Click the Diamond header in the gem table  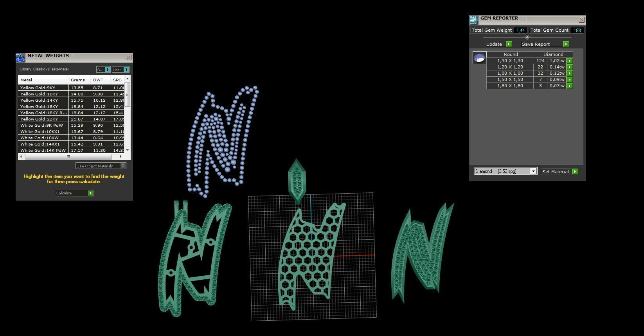coord(553,54)
